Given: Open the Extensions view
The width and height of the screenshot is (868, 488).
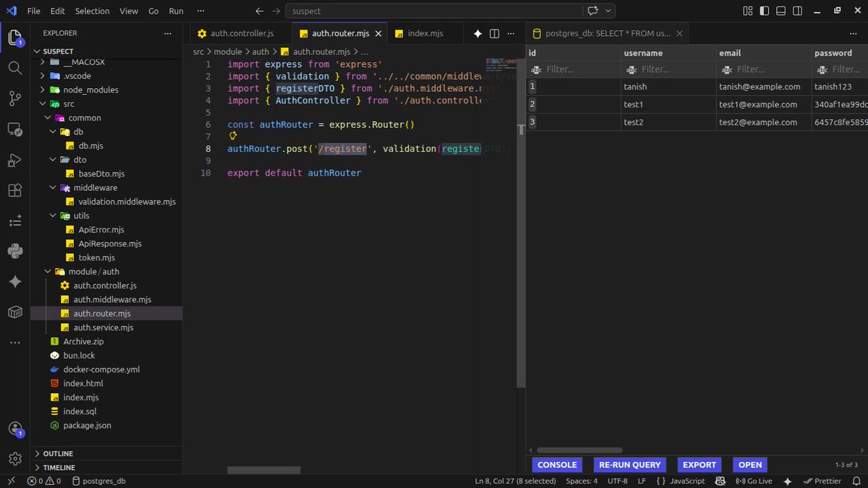Looking at the screenshot, I should (14, 191).
